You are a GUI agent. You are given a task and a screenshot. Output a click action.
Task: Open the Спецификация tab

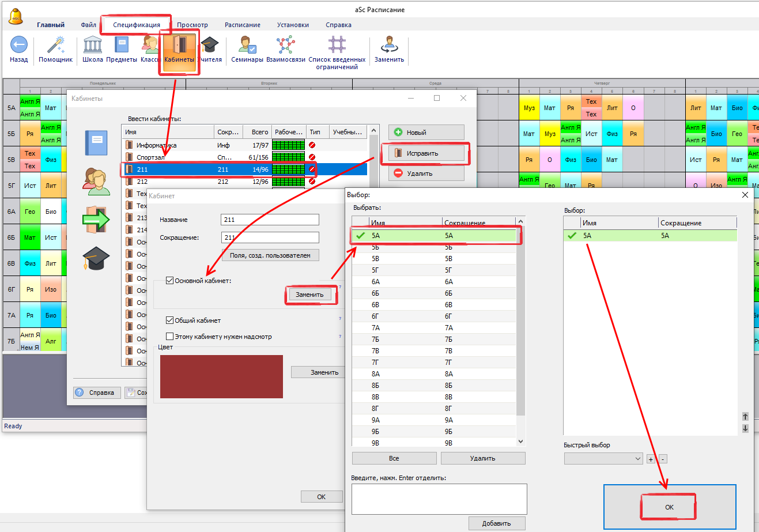pyautogui.click(x=137, y=25)
